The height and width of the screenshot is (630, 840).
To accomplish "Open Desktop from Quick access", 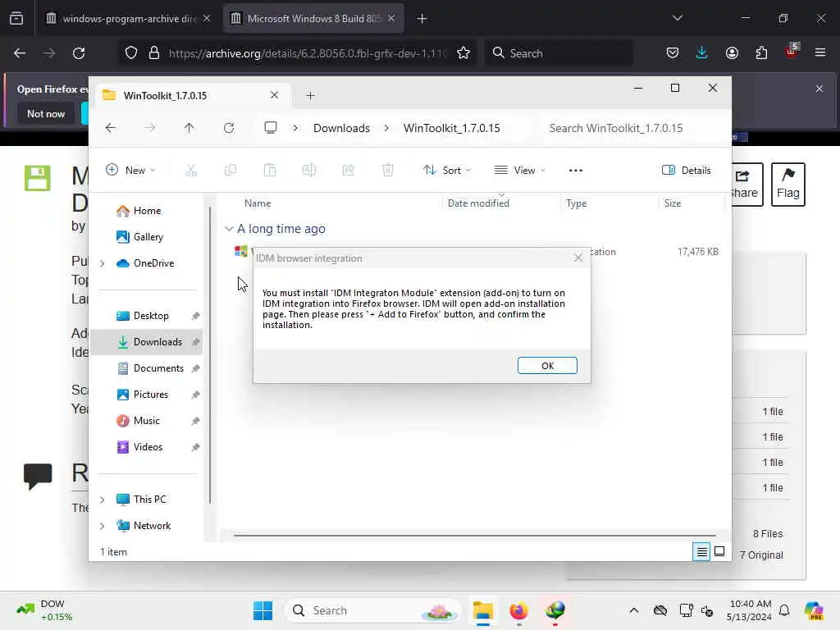I will coord(151,316).
